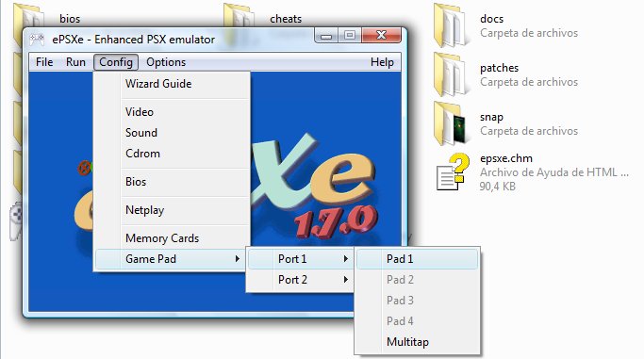The width and height of the screenshot is (644, 359).
Task: Open the Options menu
Action: pos(166,62)
